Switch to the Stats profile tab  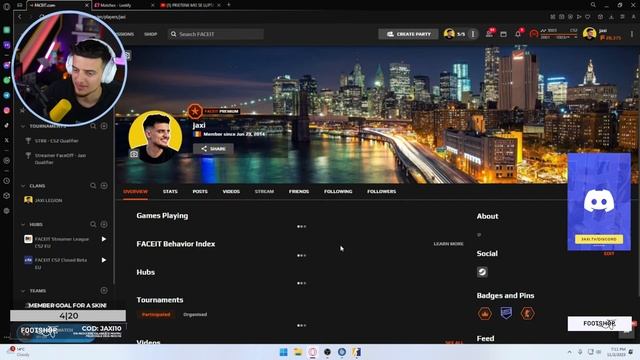tap(170, 191)
